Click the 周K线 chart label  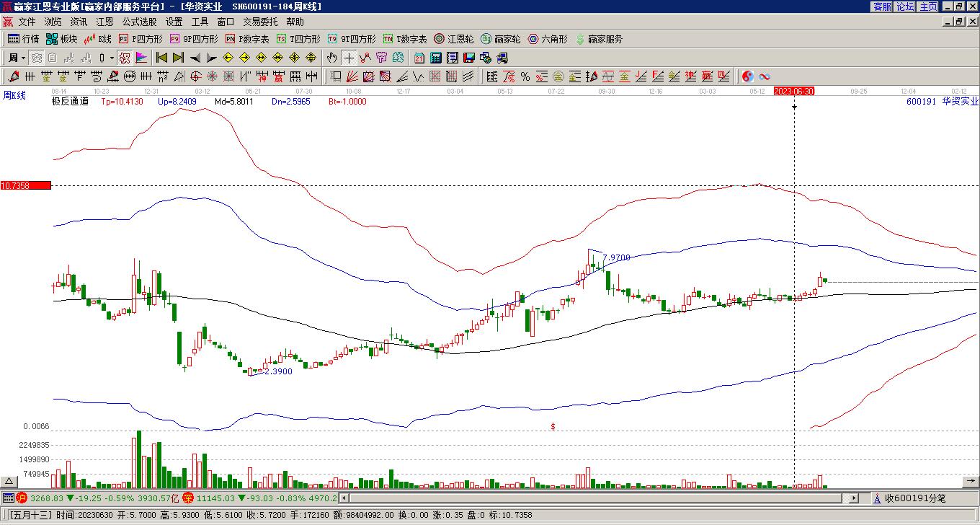14,95
